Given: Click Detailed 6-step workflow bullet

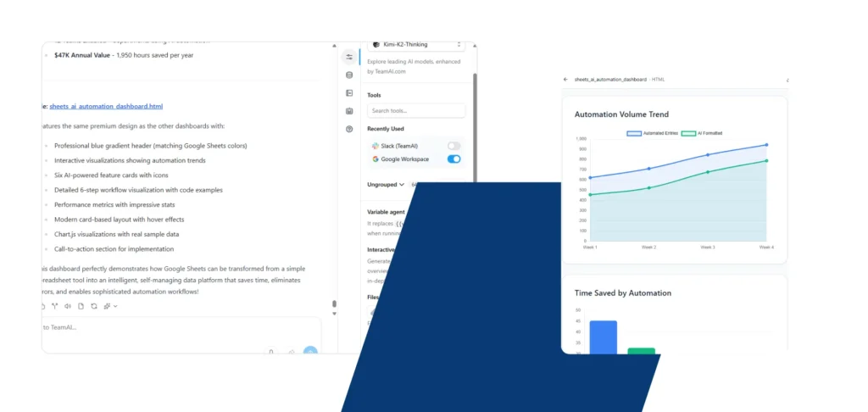Looking at the screenshot, I should (x=138, y=190).
